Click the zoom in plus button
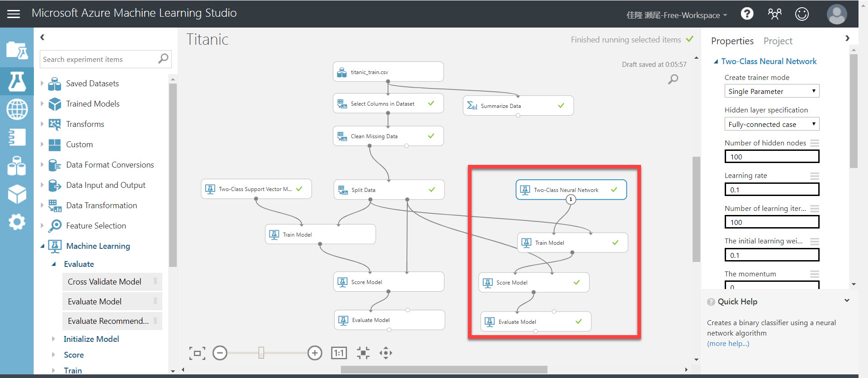 pos(315,353)
